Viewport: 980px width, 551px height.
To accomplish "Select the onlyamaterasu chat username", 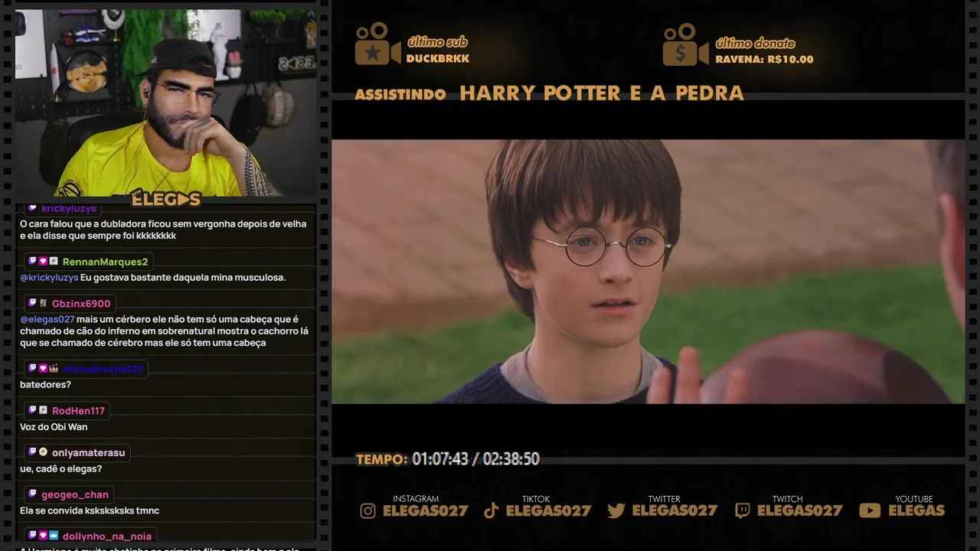I will coord(88,453).
